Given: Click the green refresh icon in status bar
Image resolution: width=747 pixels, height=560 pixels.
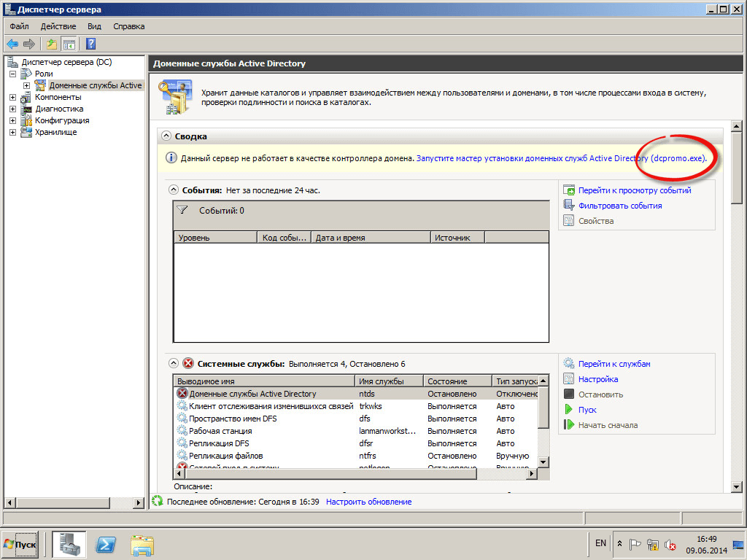Looking at the screenshot, I should 157,502.
